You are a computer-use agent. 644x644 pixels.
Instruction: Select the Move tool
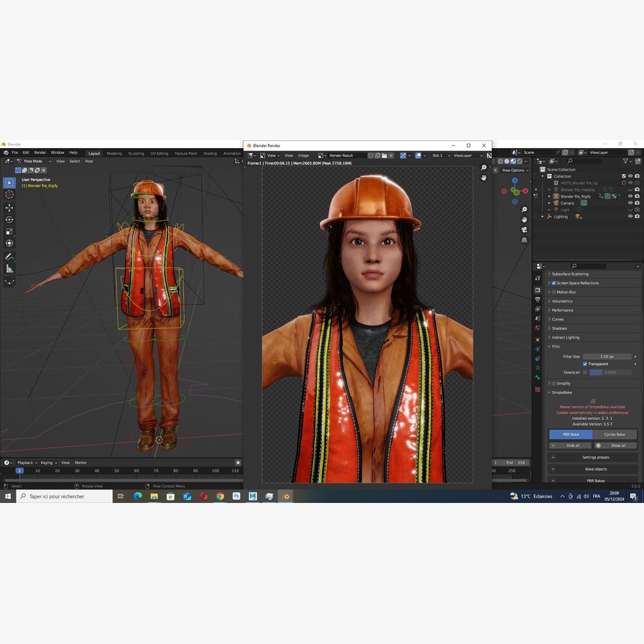(10, 208)
